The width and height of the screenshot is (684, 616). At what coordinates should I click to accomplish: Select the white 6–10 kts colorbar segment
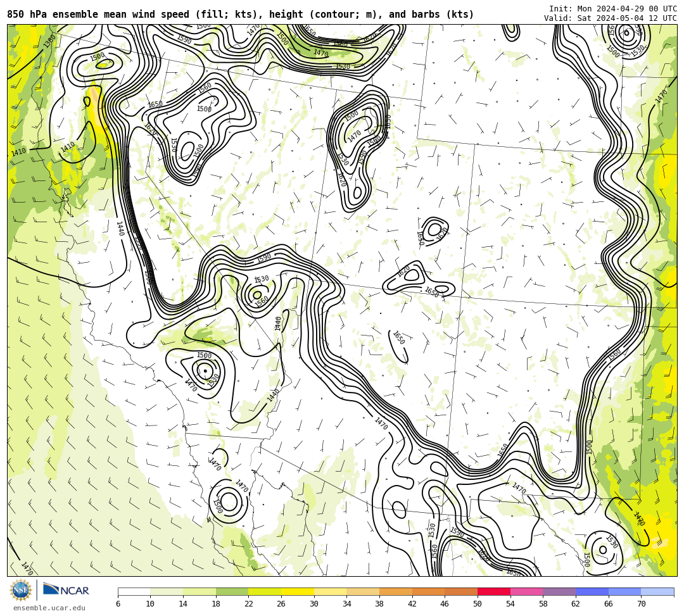pos(134,591)
